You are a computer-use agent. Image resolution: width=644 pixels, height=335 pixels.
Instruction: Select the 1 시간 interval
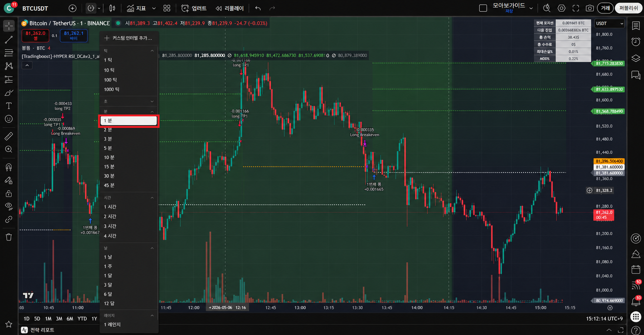click(129, 207)
